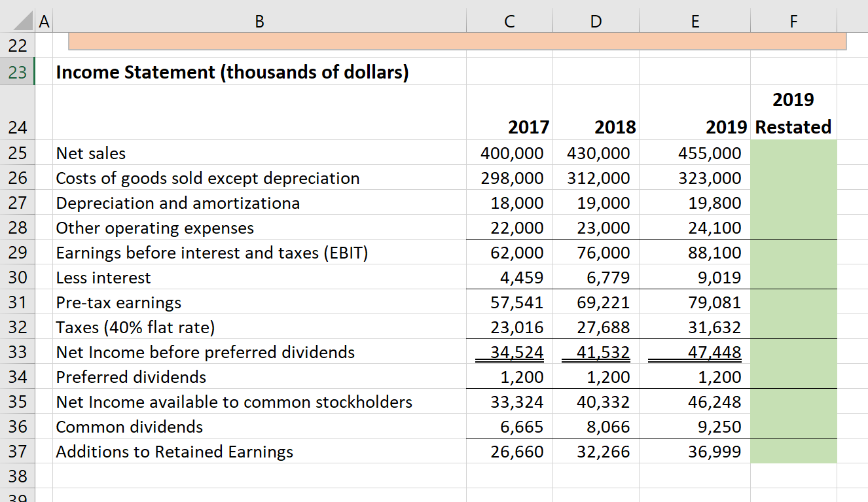Click Additions to Retained Earnings label
The width and height of the screenshot is (868, 502).
tap(175, 452)
